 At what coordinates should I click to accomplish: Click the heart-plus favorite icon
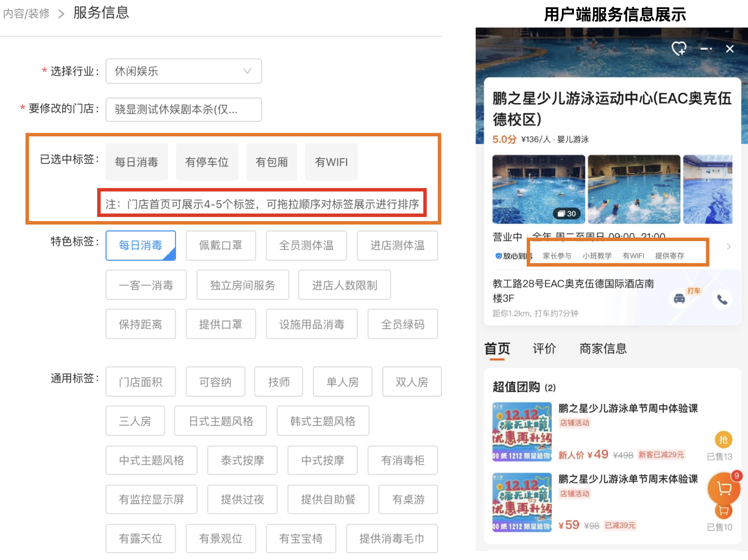pyautogui.click(x=678, y=49)
